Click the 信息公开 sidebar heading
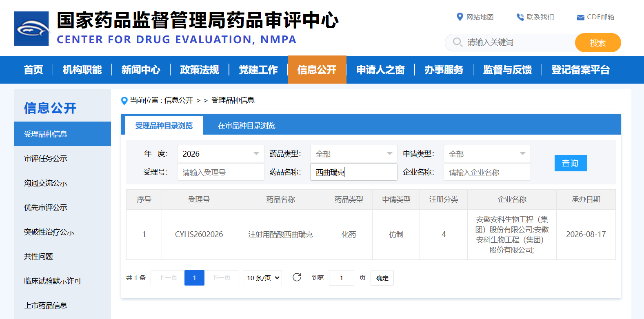Image resolution: width=644 pixels, height=319 pixels. click(x=50, y=108)
